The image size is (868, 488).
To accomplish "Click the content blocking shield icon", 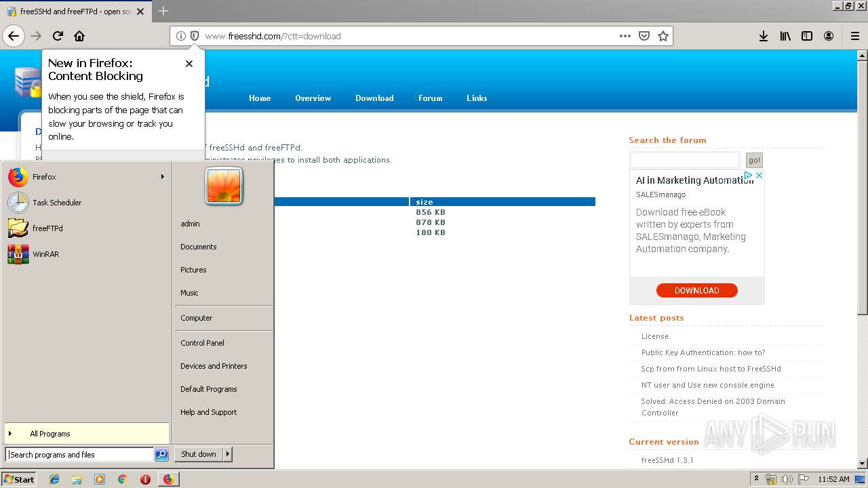I will point(195,36).
